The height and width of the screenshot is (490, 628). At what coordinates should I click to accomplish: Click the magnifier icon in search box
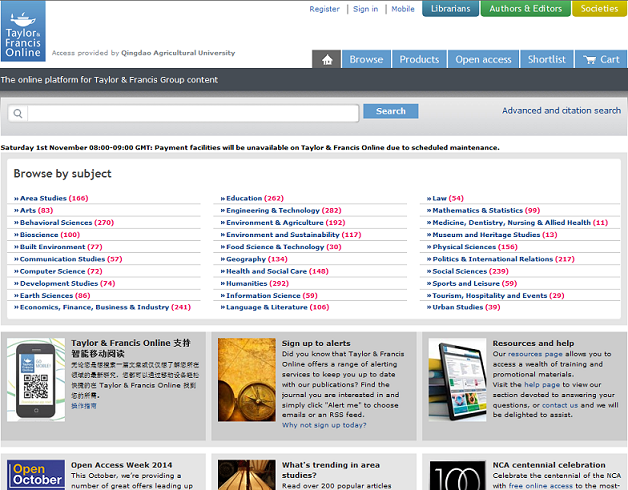point(18,113)
